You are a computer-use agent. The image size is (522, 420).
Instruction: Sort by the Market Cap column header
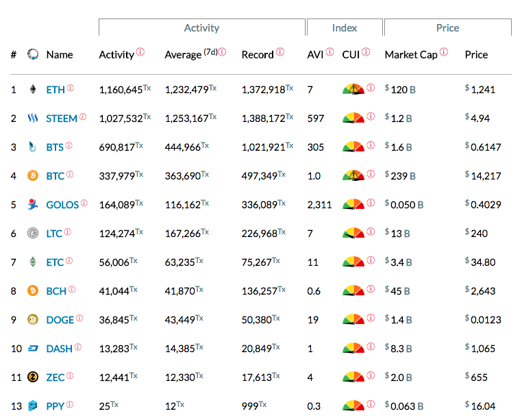point(411,55)
